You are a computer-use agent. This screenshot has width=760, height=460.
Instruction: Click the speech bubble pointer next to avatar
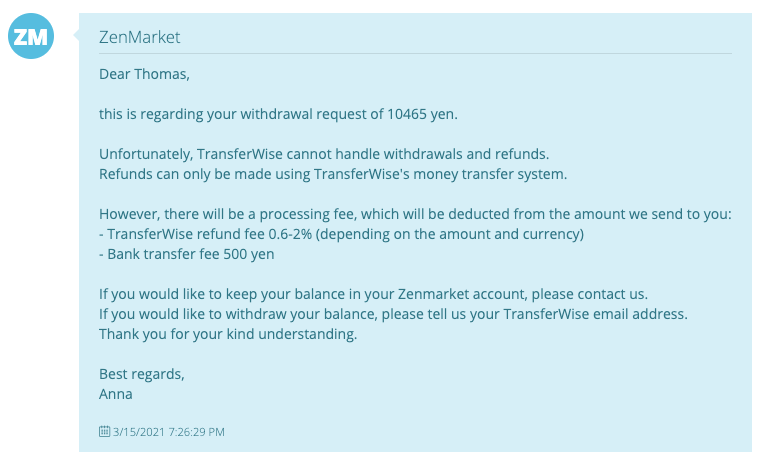[76, 35]
